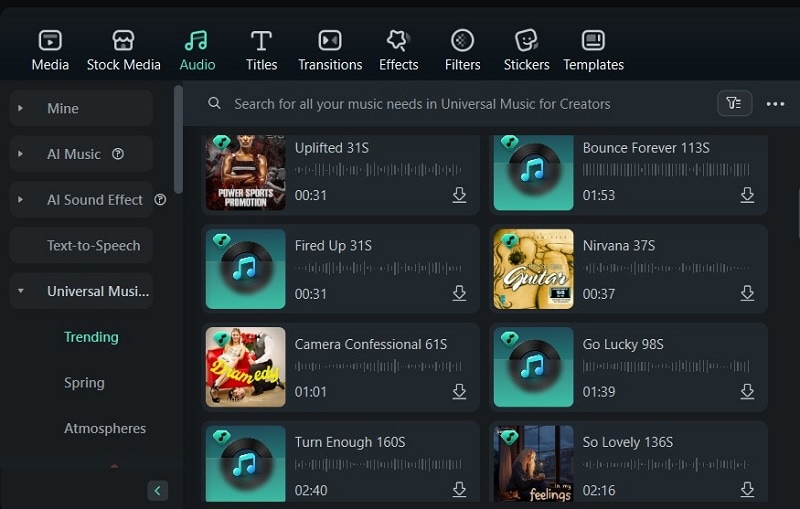
Task: Click the Uplifted 31S waveform
Action: coord(378,169)
